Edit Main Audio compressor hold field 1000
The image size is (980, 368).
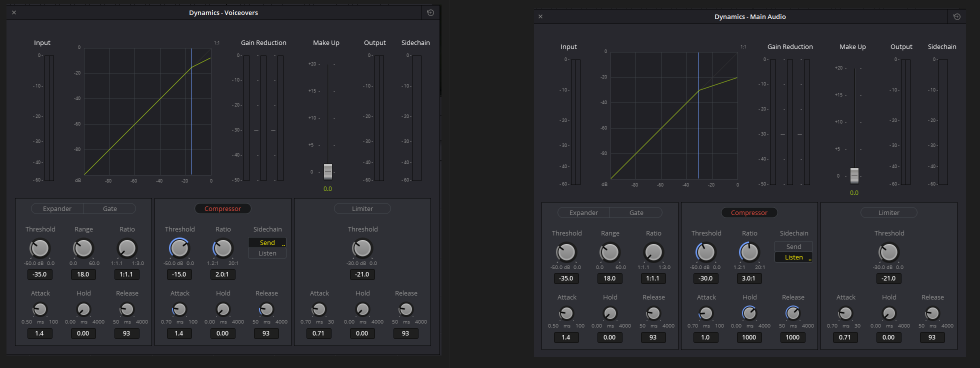[x=749, y=337]
